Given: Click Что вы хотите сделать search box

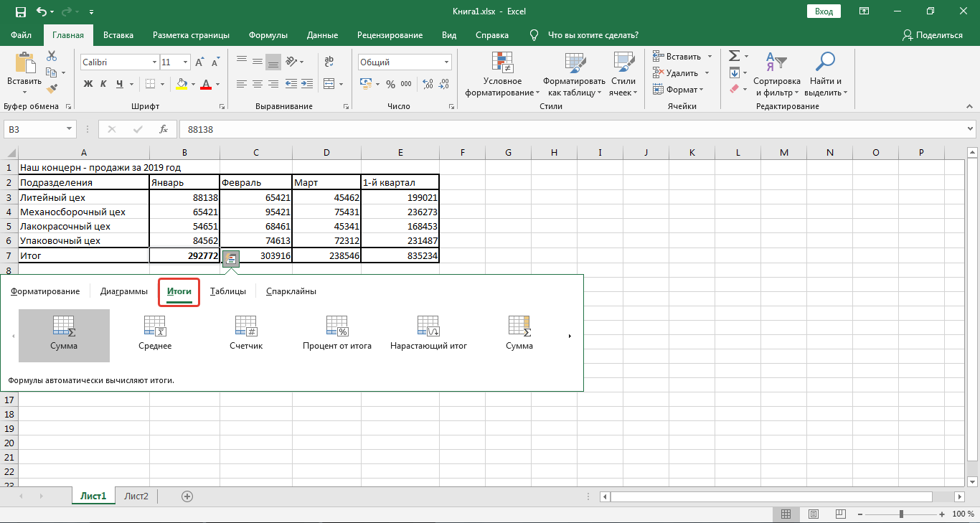Looking at the screenshot, I should pyautogui.click(x=593, y=35).
